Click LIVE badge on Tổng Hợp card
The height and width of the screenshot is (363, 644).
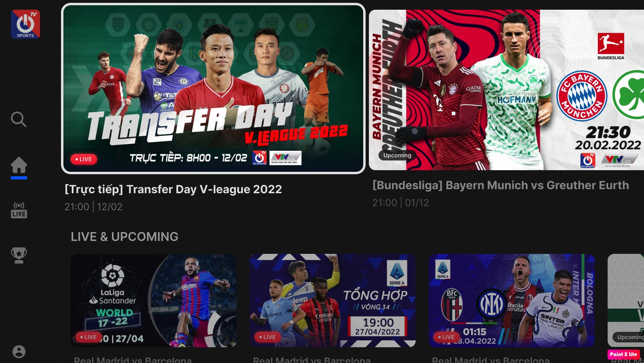(x=267, y=337)
